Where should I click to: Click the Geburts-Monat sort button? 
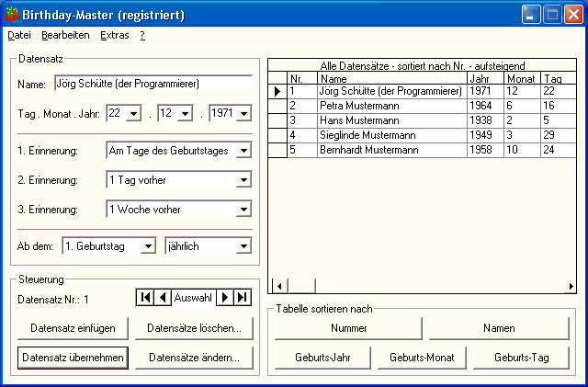pyautogui.click(x=422, y=358)
